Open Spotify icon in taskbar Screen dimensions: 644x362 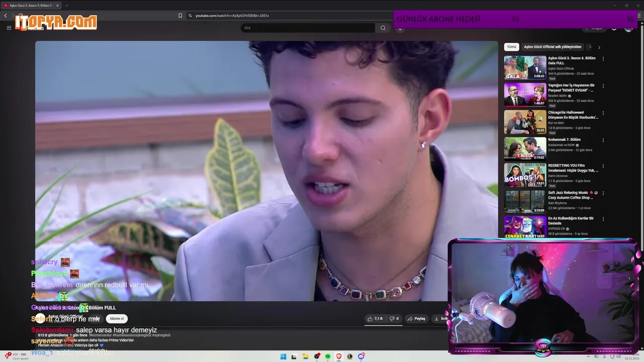pos(328,356)
